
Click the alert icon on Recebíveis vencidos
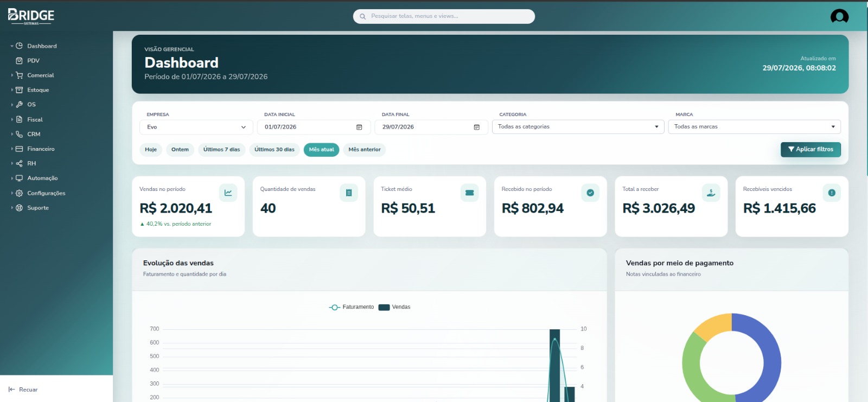coord(832,193)
